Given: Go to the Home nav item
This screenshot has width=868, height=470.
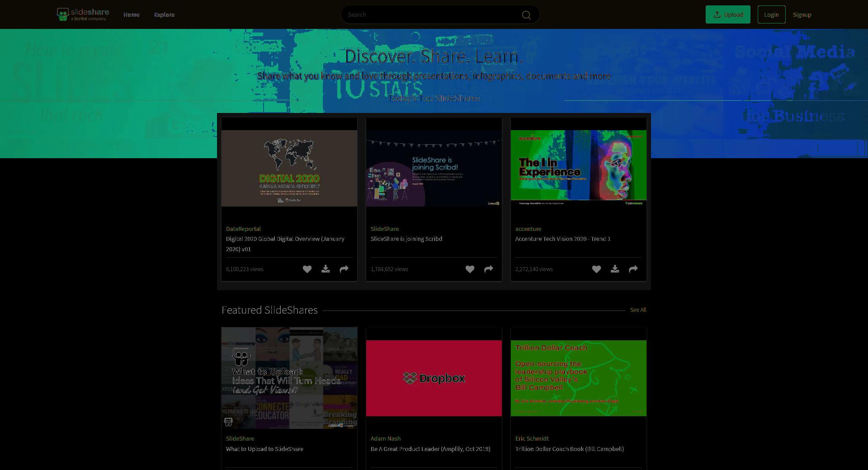Looking at the screenshot, I should pos(132,15).
